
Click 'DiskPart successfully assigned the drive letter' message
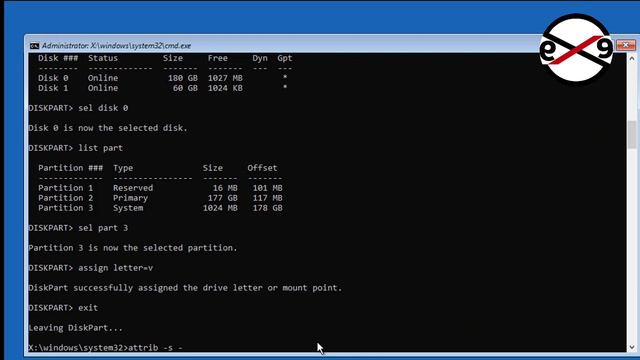click(x=185, y=288)
